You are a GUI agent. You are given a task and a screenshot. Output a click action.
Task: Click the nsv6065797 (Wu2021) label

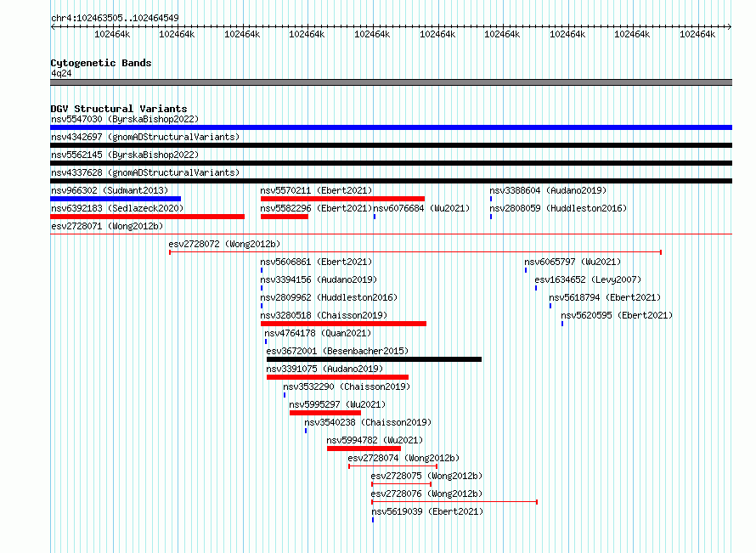[573, 262]
